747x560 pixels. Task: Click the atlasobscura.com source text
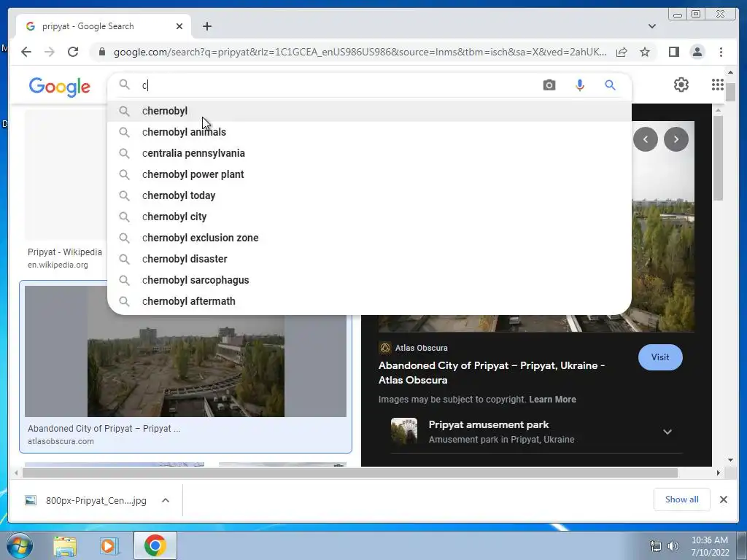pyautogui.click(x=61, y=441)
